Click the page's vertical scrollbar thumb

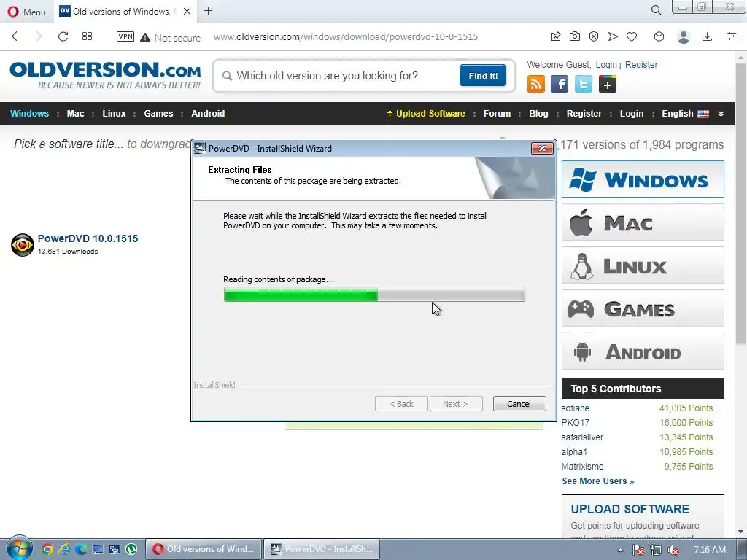(740, 203)
